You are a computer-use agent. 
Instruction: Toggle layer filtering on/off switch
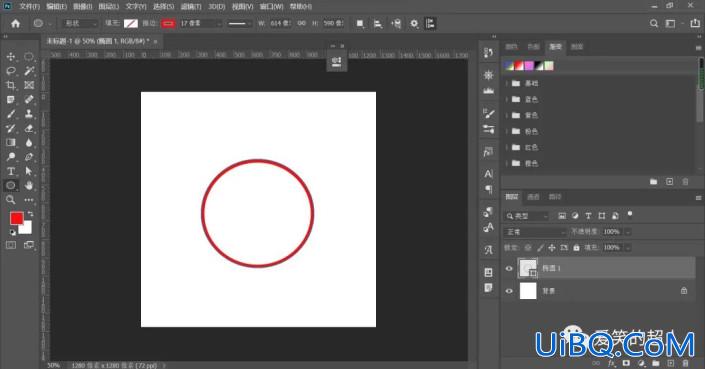pos(630,214)
